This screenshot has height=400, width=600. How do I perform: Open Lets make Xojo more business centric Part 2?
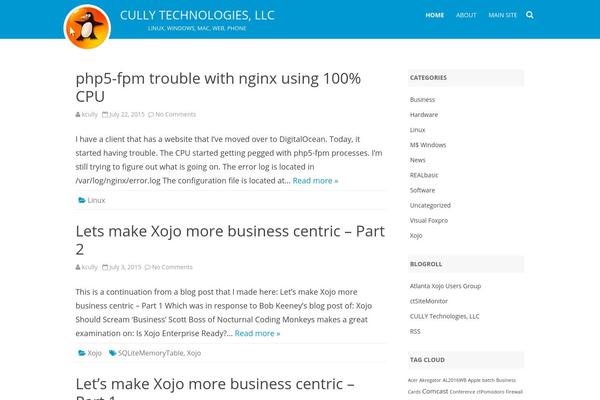(230, 240)
